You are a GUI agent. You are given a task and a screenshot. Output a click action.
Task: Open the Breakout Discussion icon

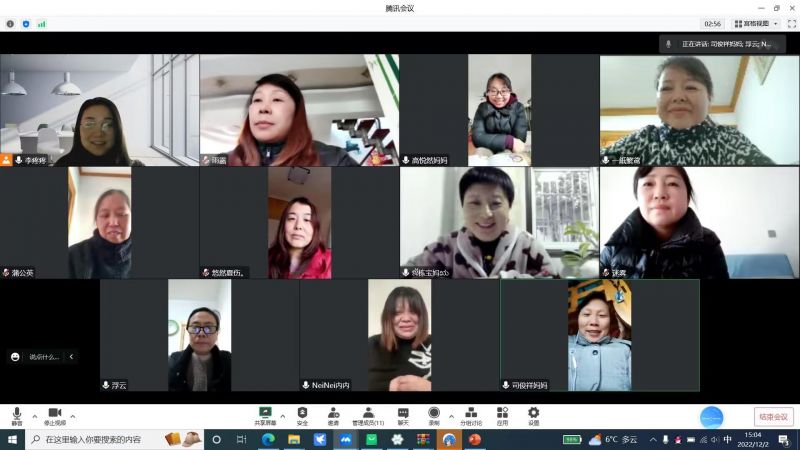click(470, 414)
